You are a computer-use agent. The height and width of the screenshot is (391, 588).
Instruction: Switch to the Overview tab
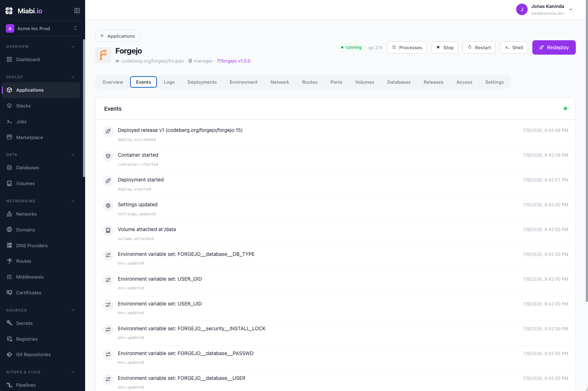113,82
